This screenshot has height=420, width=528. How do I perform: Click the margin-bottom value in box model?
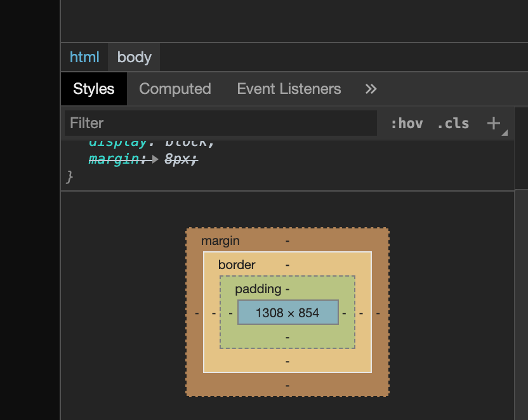(x=287, y=385)
